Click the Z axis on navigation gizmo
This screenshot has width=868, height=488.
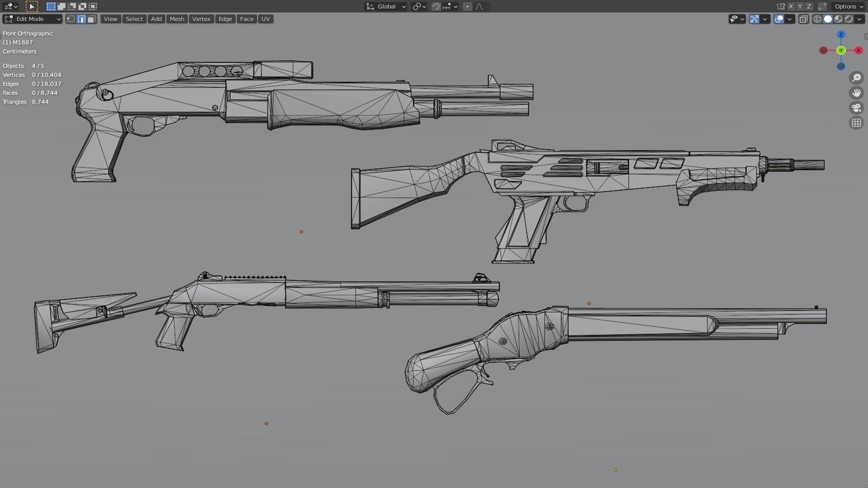coord(841,34)
